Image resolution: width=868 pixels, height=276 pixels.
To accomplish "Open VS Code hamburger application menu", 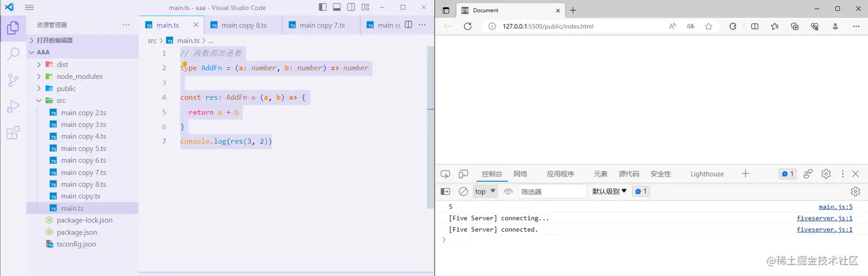I will coord(29,7).
